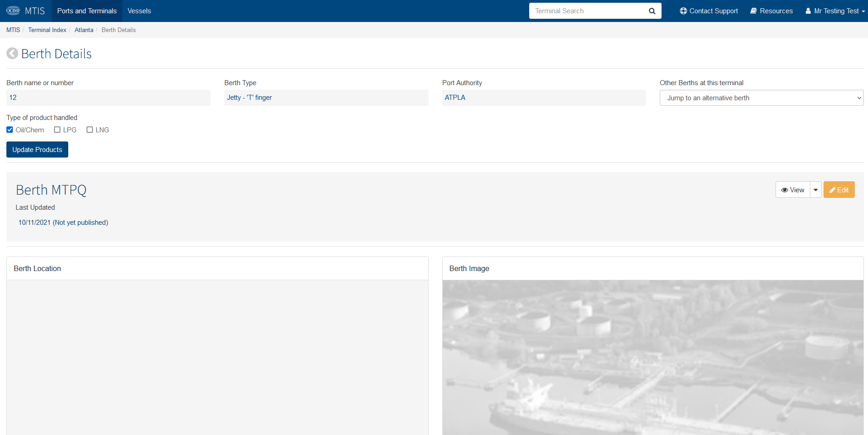Follow the Atlanta breadcrumb link
The height and width of the screenshot is (435, 868).
click(x=84, y=30)
